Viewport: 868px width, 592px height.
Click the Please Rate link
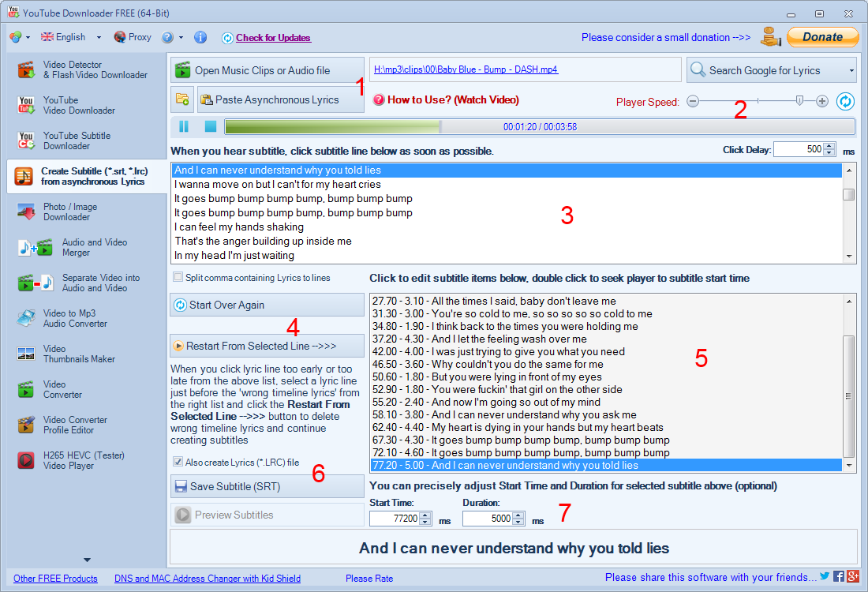[369, 579]
